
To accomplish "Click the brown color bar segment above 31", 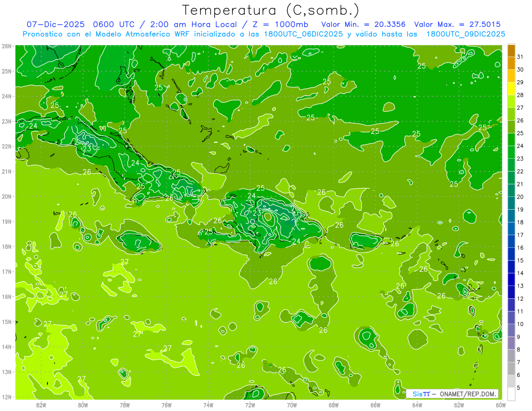I will point(511,51).
